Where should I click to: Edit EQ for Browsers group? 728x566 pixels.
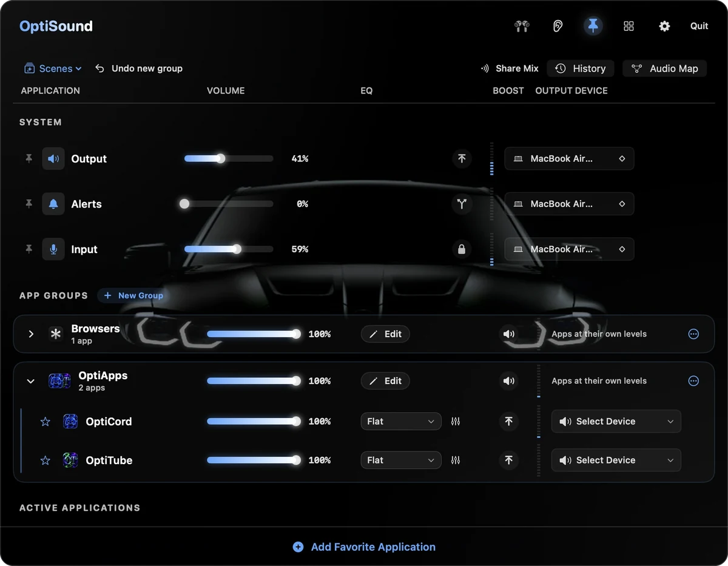tap(385, 334)
